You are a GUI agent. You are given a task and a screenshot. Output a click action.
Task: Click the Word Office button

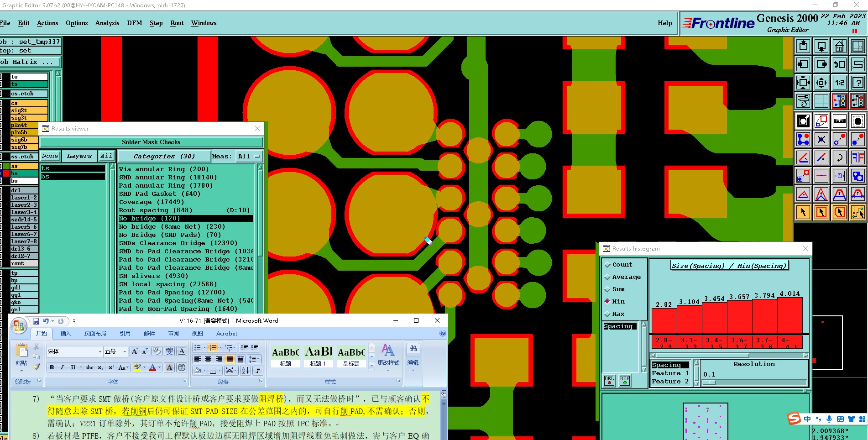pyautogui.click(x=19, y=325)
